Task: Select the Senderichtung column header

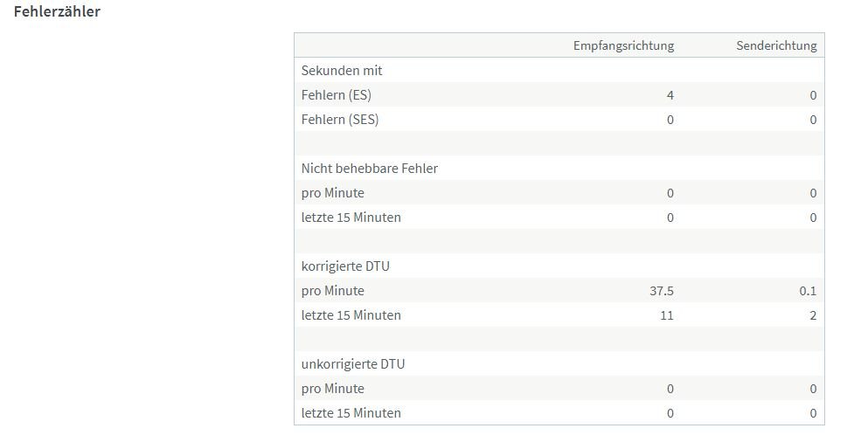Action: [x=776, y=45]
